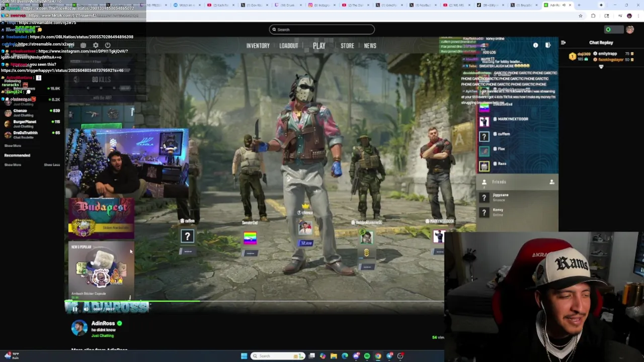The height and width of the screenshot is (362, 644).
Task: Open File Explorer from the taskbar
Action: click(334, 356)
